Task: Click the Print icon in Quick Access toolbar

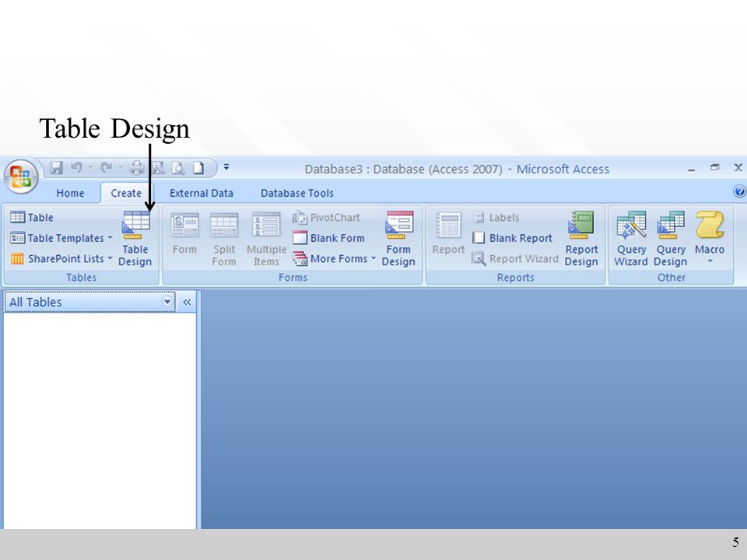Action: click(x=137, y=168)
